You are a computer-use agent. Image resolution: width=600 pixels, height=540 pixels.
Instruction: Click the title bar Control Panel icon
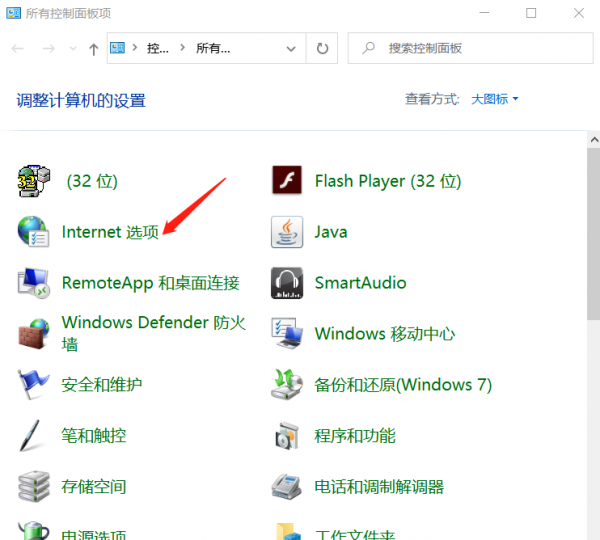coord(13,13)
